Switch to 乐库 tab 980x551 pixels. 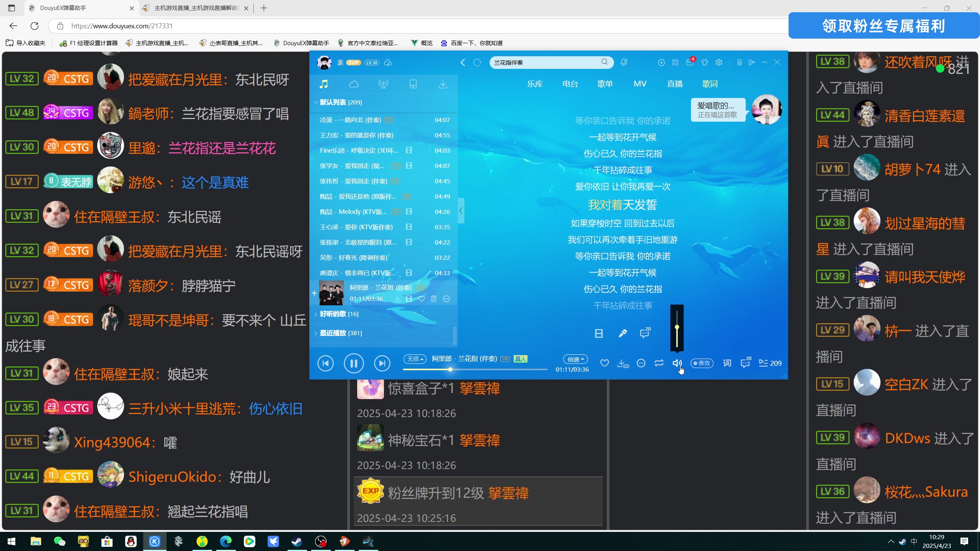click(x=535, y=84)
